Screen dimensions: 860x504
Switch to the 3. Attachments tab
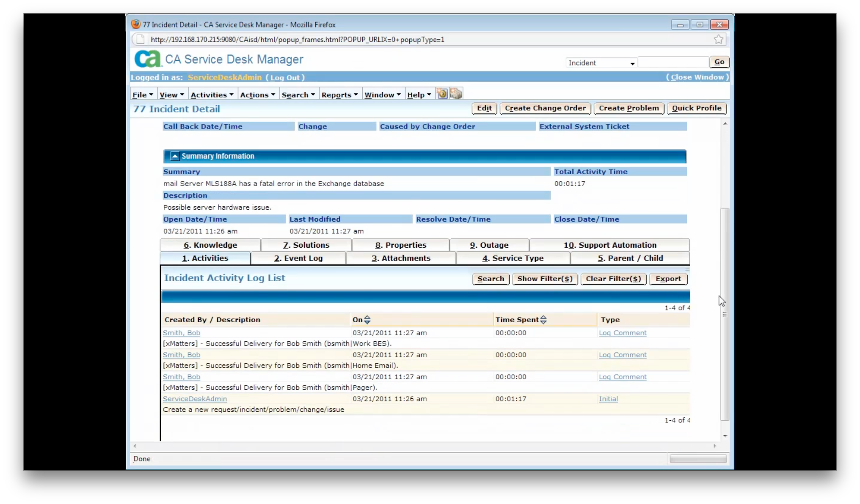401,258
